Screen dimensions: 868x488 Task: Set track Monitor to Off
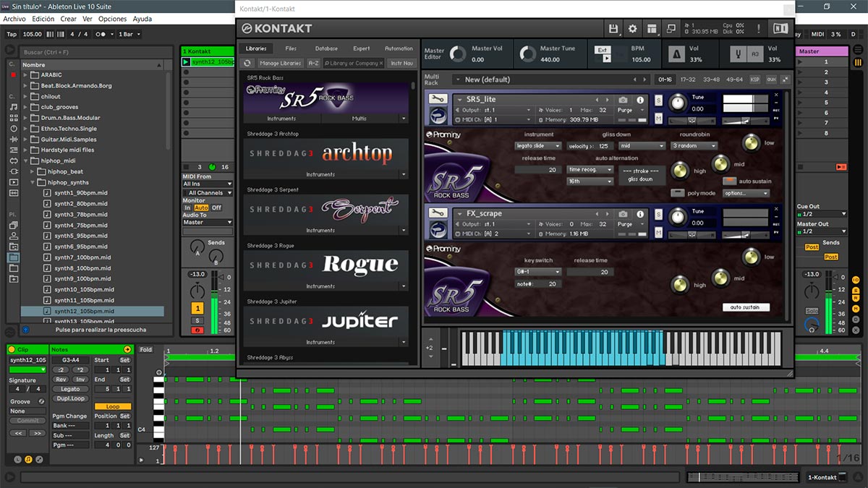click(216, 207)
